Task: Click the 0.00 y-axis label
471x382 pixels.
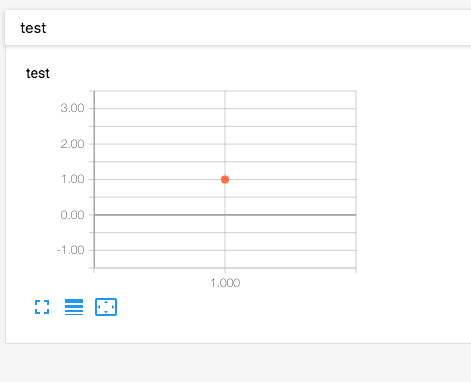Action: click(72, 215)
